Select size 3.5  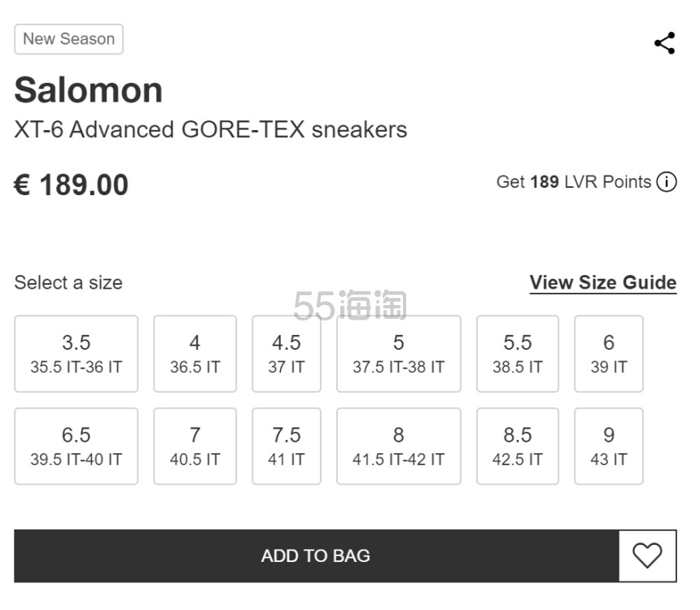pos(76,353)
